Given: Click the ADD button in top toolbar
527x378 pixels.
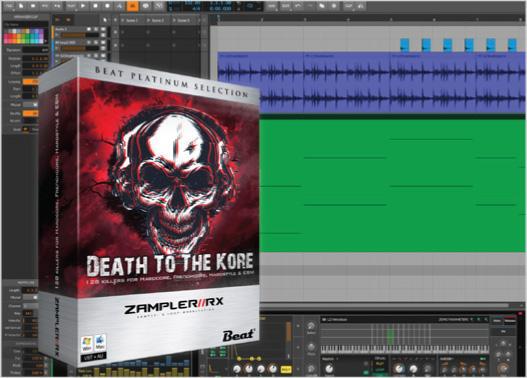Looking at the screenshot, I should point(272,6).
